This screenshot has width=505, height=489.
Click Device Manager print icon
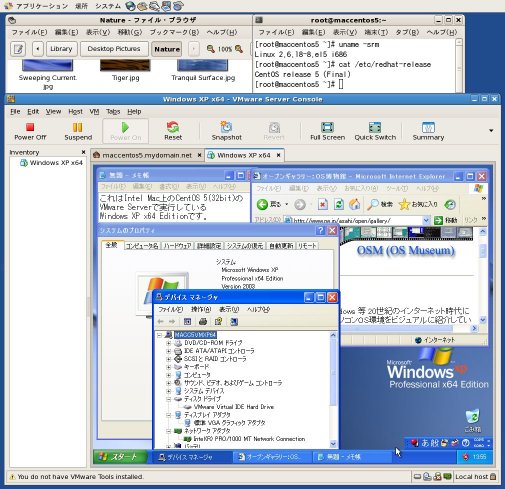pos(203,321)
